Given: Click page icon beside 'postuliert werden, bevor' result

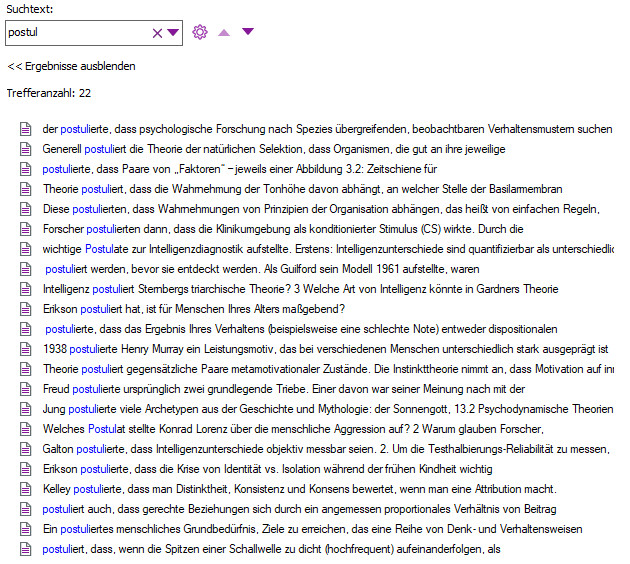Looking at the screenshot, I should tap(26, 269).
